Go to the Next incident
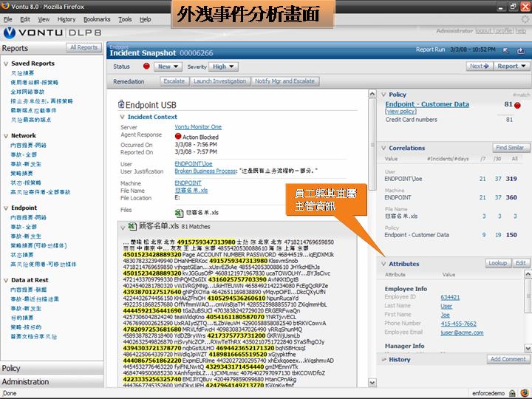Viewport: 532px width, 399px height. point(480,66)
